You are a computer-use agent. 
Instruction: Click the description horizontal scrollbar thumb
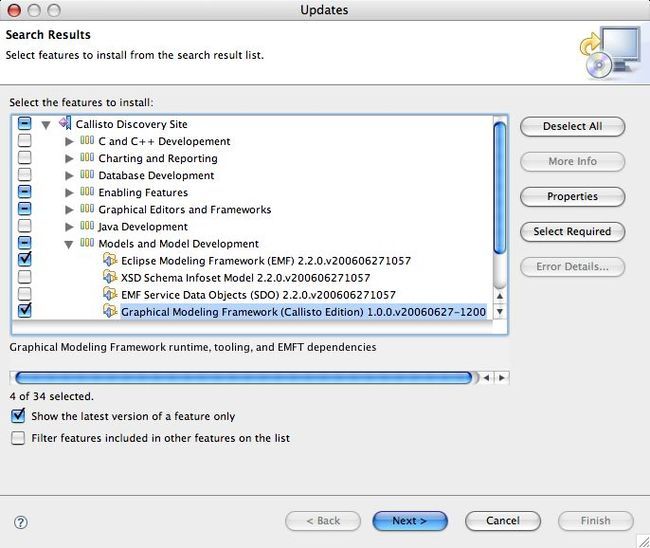(x=244, y=378)
